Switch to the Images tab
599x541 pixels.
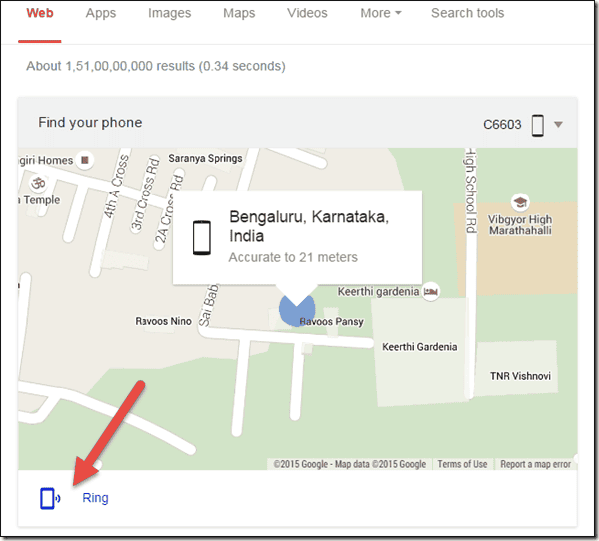[170, 13]
